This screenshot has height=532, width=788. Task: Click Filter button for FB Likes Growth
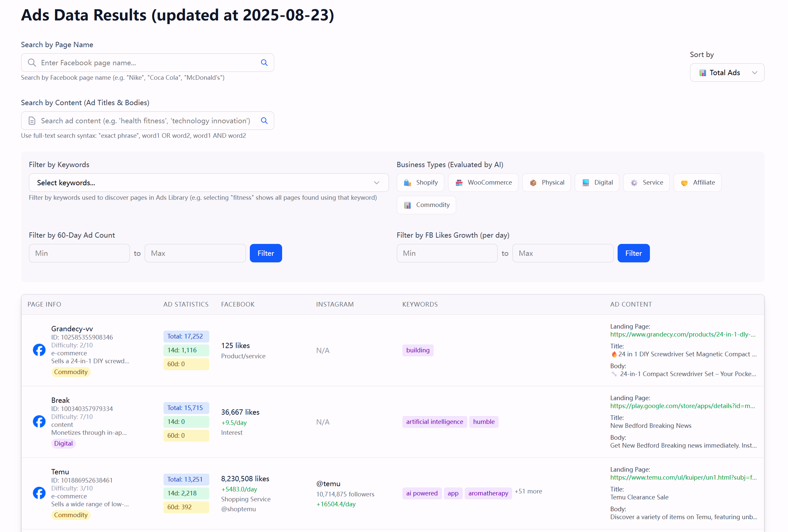pyautogui.click(x=633, y=253)
